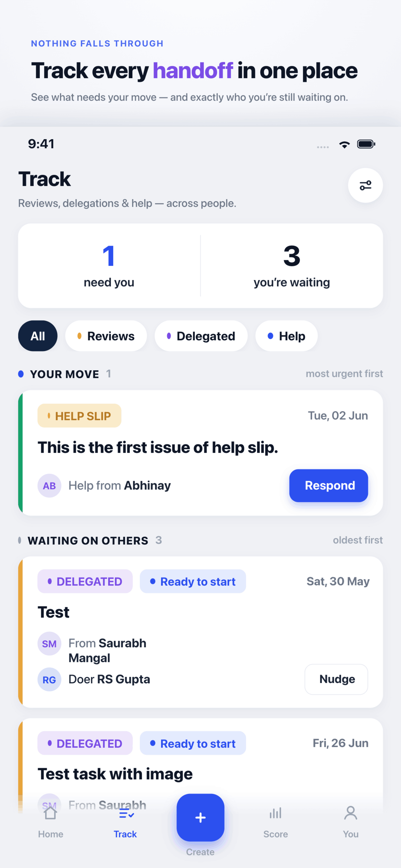Select the Help filter chip
401x868 pixels.
coord(286,336)
